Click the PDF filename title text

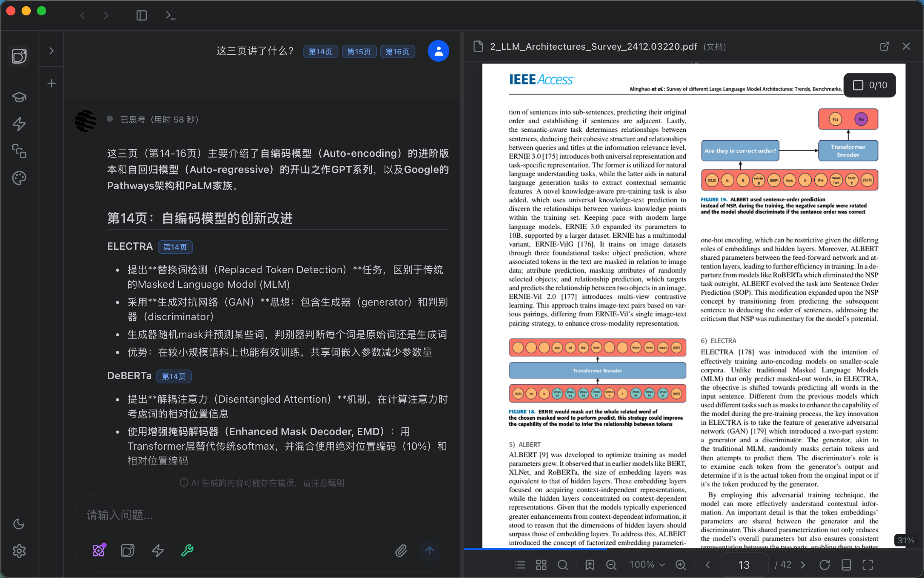pos(593,47)
